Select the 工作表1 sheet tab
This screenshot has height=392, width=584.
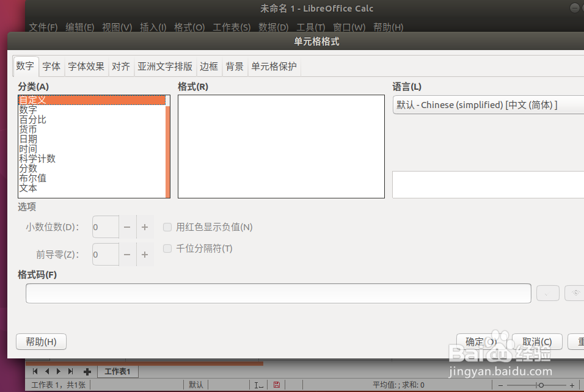(118, 371)
